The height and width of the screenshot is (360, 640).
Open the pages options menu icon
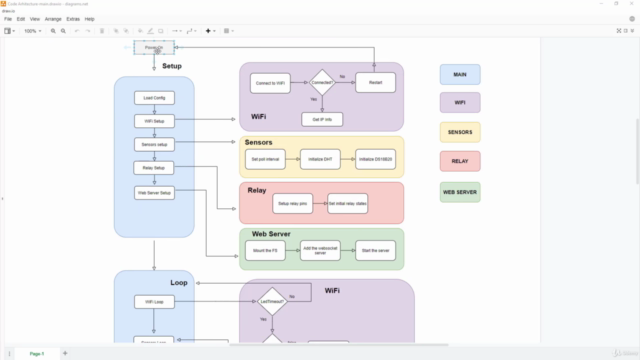(x=9, y=354)
